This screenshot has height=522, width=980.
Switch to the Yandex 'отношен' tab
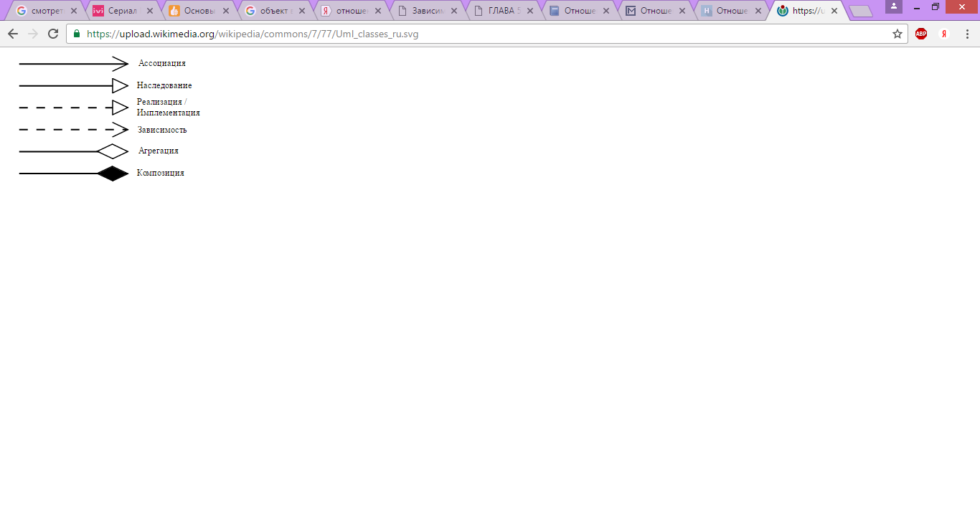351,11
